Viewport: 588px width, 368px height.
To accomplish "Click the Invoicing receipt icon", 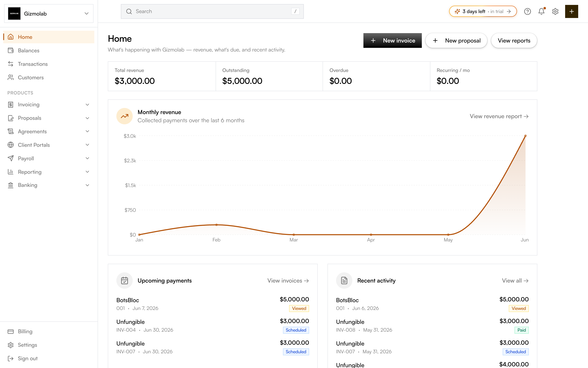I will pos(11,105).
